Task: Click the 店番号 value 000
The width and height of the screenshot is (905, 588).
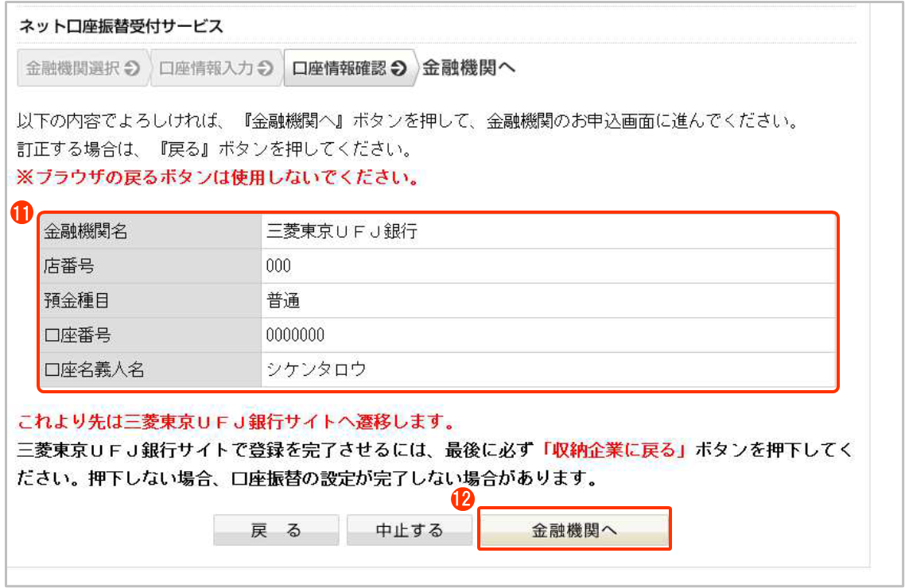Action: pos(278,266)
